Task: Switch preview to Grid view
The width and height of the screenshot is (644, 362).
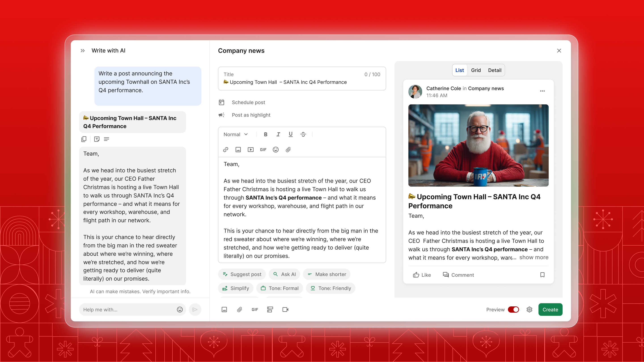Action: [476, 70]
